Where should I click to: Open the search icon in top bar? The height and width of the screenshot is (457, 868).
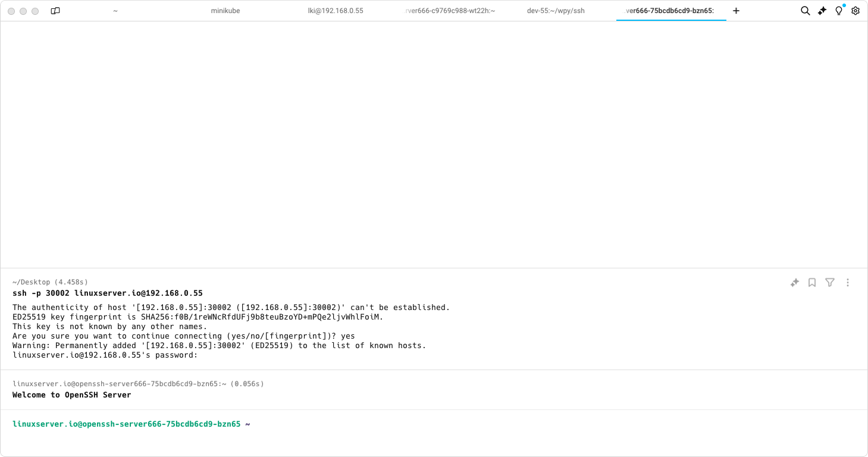tap(805, 11)
